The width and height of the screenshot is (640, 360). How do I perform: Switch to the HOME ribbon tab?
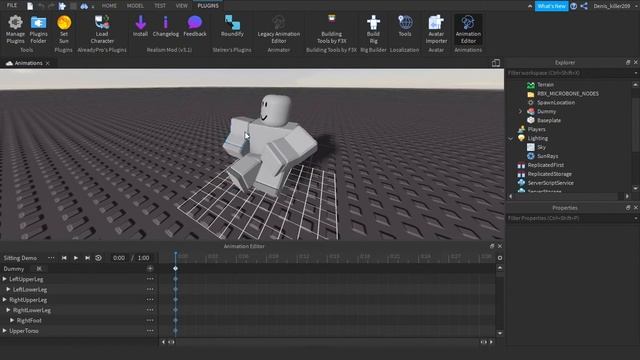coord(109,6)
